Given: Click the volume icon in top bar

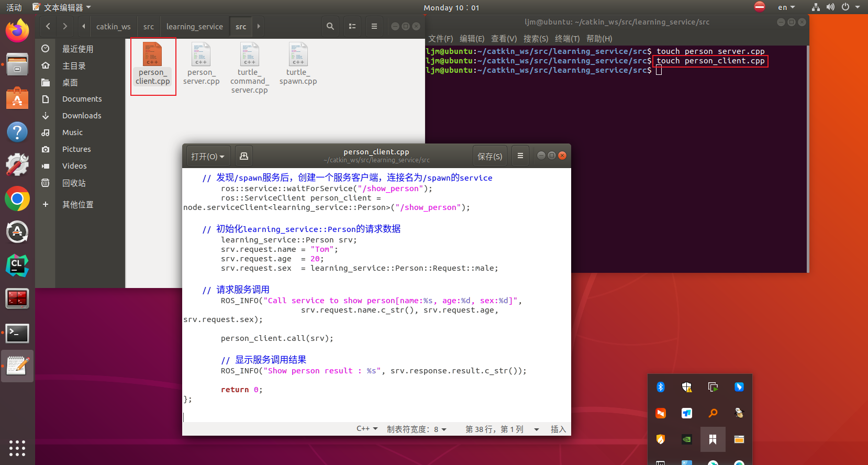Looking at the screenshot, I should pyautogui.click(x=830, y=7).
